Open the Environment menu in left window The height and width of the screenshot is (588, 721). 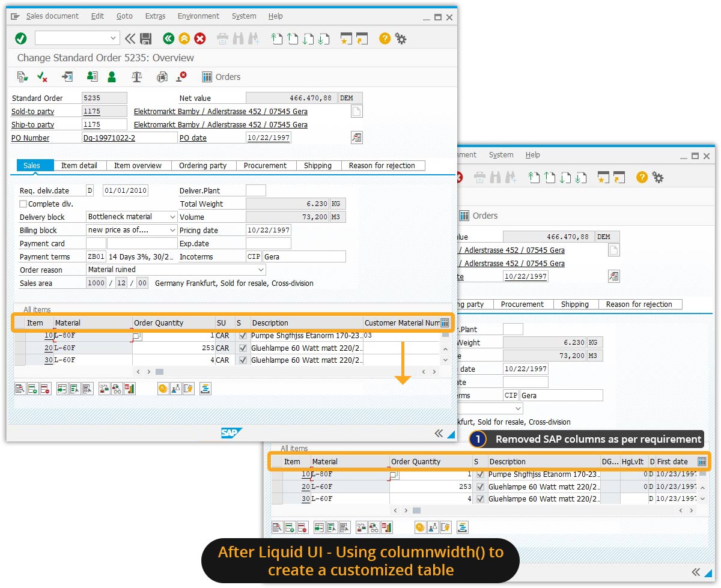click(198, 16)
